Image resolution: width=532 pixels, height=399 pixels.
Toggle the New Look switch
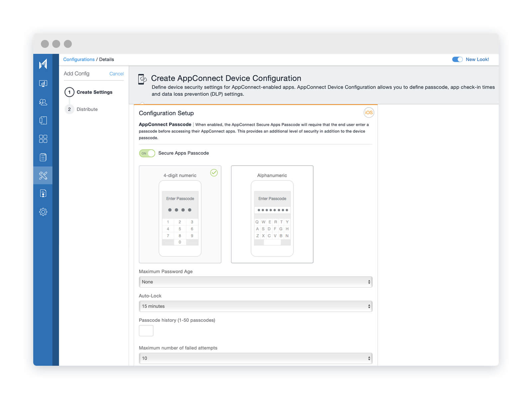pos(457,60)
